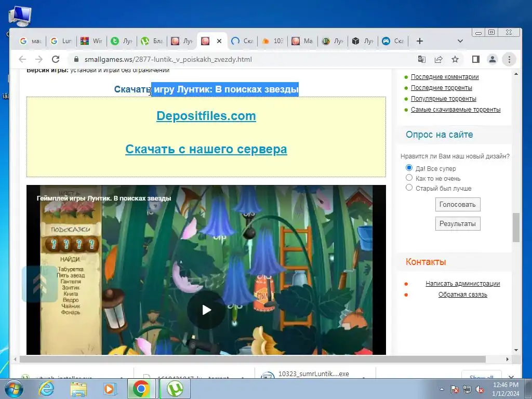Click the network tray icon
The width and height of the screenshot is (532, 399).
[467, 389]
